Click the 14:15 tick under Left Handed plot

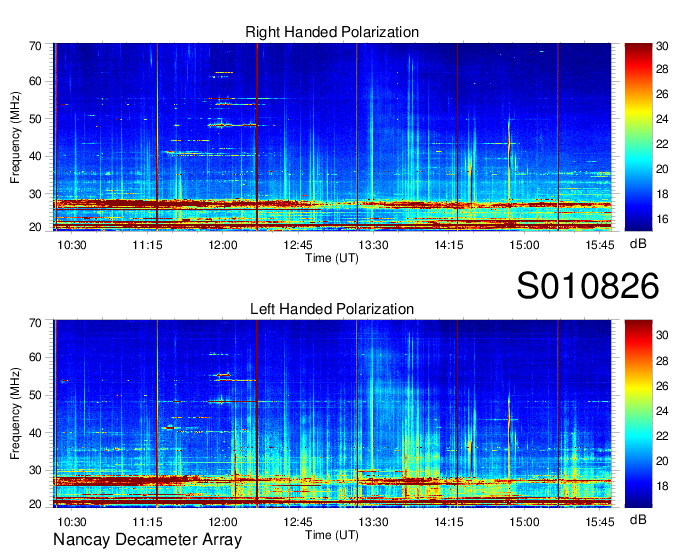449,522
